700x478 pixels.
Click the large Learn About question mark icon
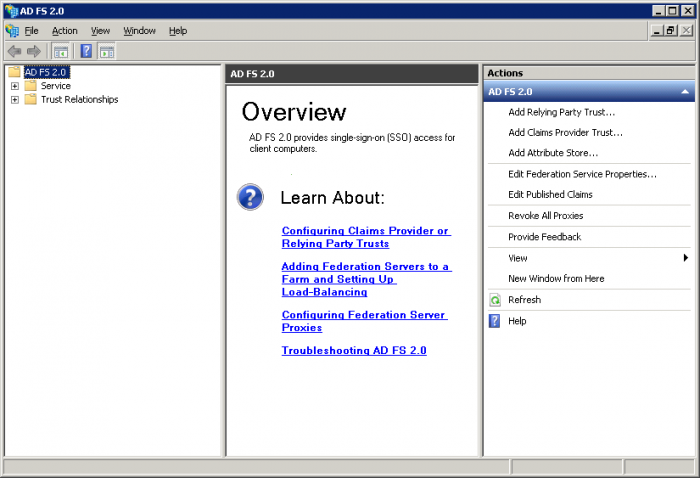tap(250, 197)
